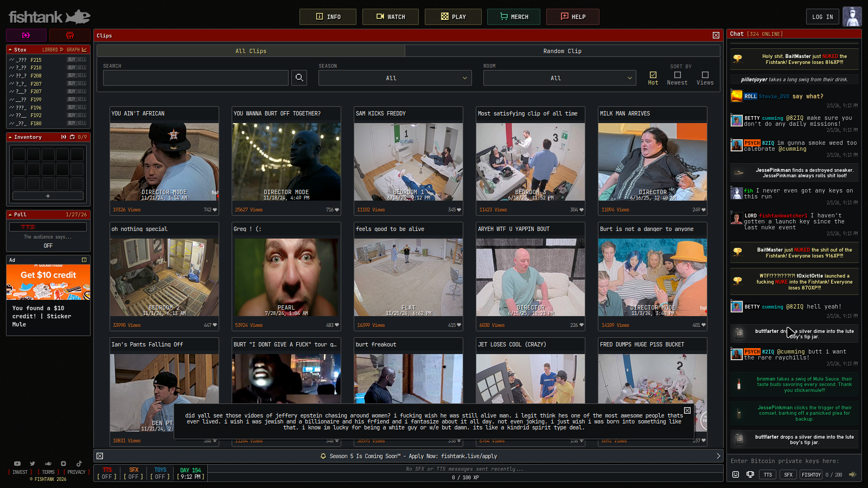Open the PLAY menu
This screenshot has width=868, height=488.
pyautogui.click(x=453, y=17)
